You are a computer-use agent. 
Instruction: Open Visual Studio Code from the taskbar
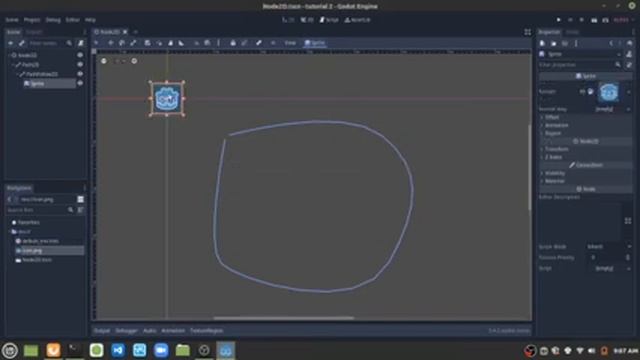(x=118, y=350)
